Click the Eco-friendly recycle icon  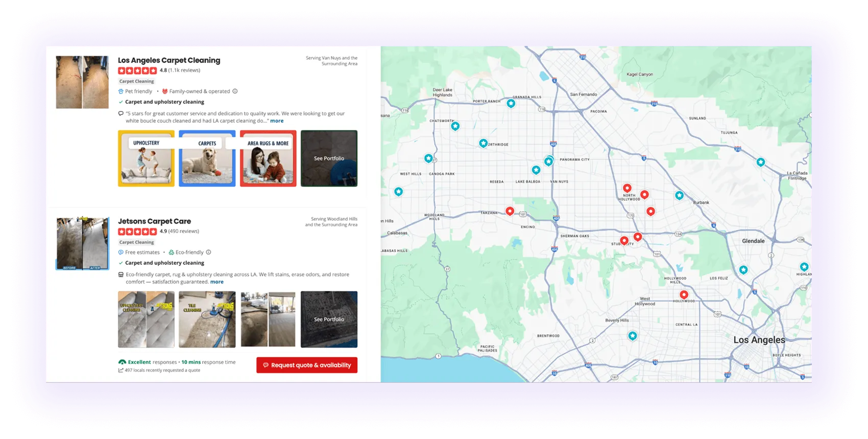tap(172, 252)
